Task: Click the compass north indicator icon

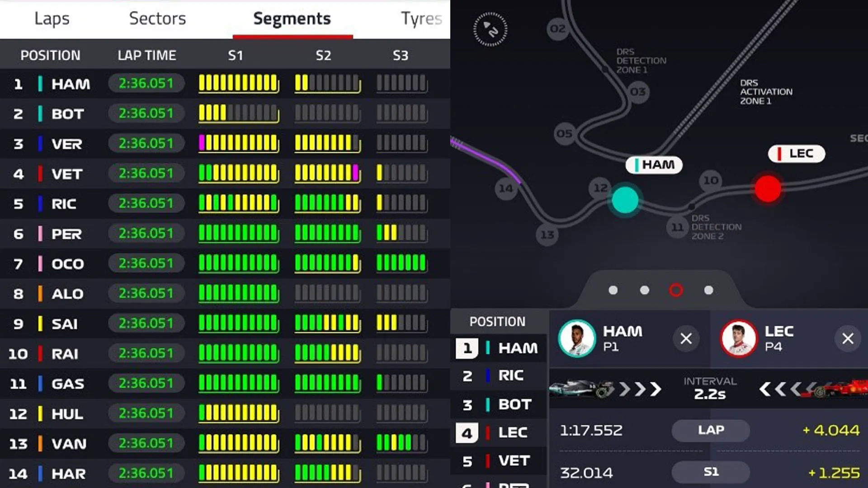Action: (x=491, y=29)
